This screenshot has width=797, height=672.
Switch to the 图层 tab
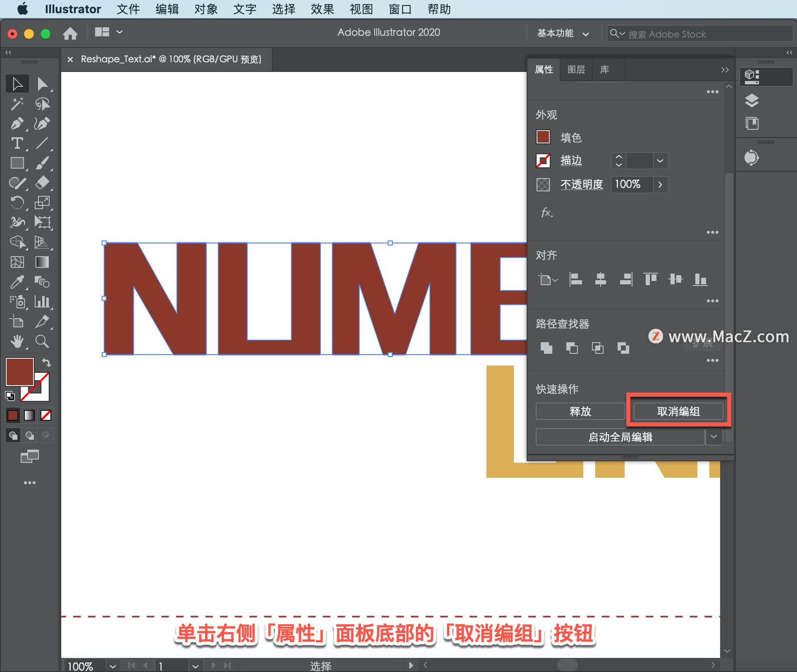point(576,70)
